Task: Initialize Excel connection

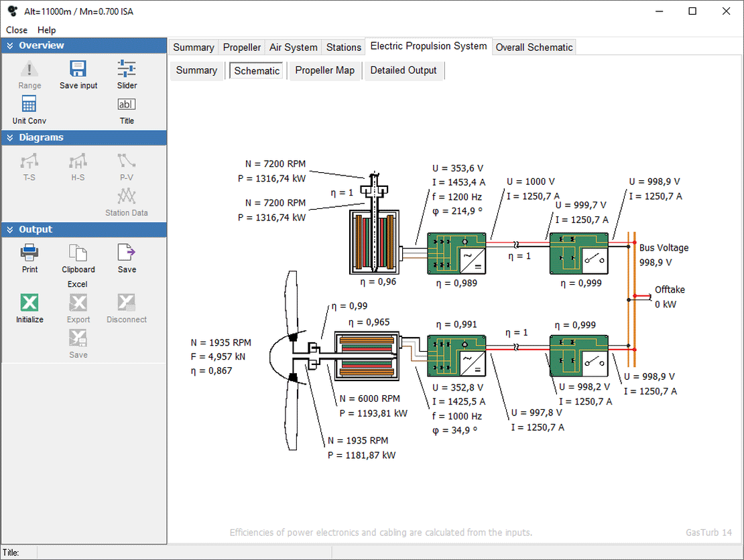Action: click(x=29, y=303)
